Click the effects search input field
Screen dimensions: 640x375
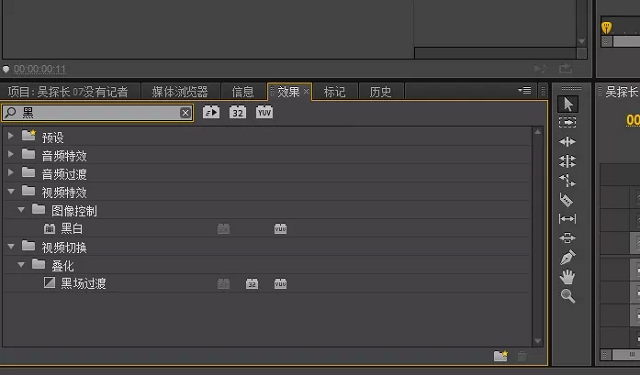(98, 113)
